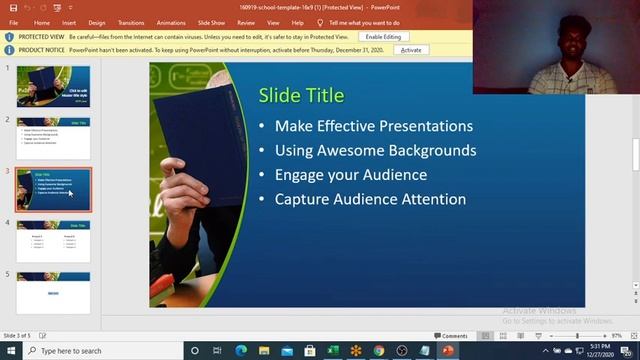Click Fit slide to current window icon
The image size is (640, 360).
click(x=634, y=336)
